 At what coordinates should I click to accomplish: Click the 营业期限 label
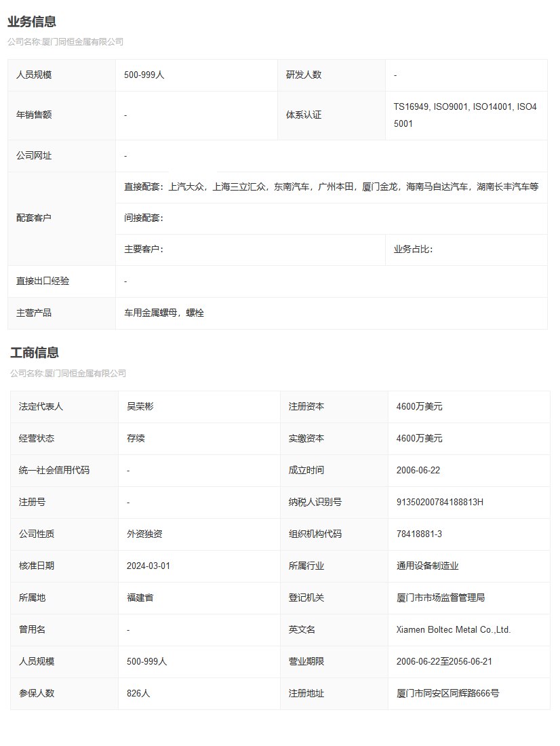[x=306, y=662]
